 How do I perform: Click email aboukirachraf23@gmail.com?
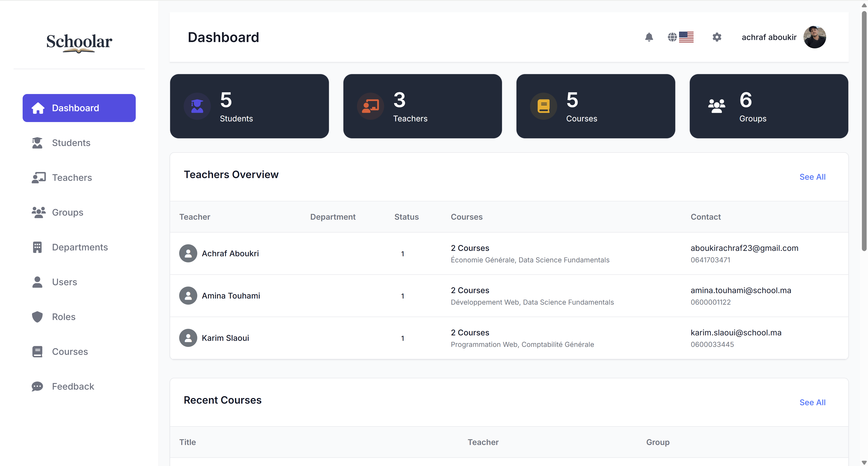point(744,248)
